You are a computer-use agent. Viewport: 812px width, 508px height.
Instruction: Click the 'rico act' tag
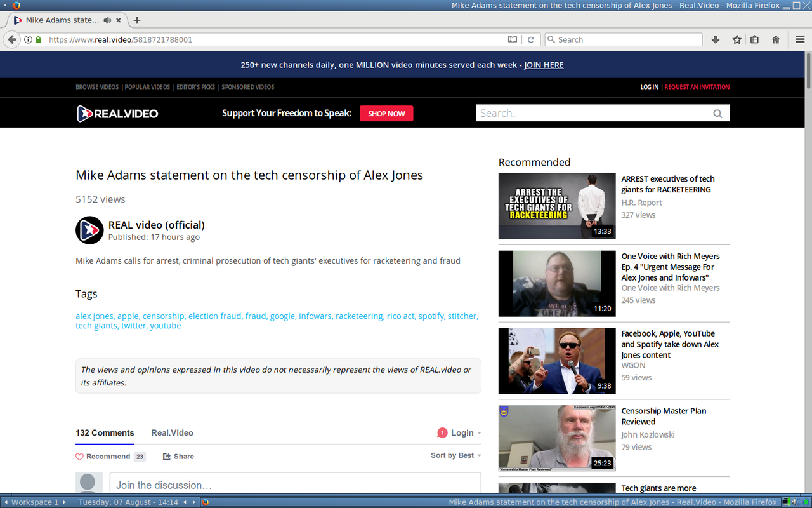pos(400,316)
